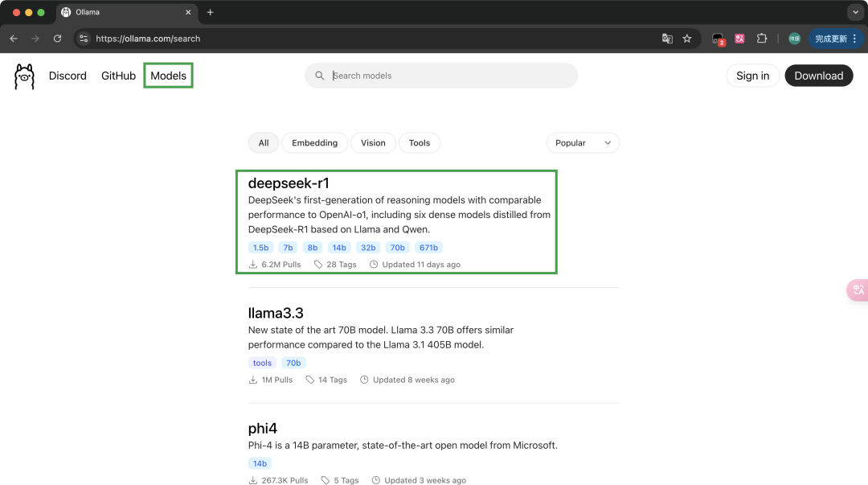
Task: Open site information icon in address bar
Action: click(84, 39)
